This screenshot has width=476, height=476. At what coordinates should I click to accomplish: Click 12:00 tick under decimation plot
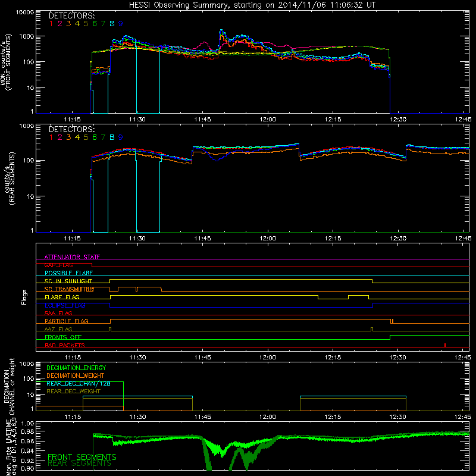click(268, 417)
